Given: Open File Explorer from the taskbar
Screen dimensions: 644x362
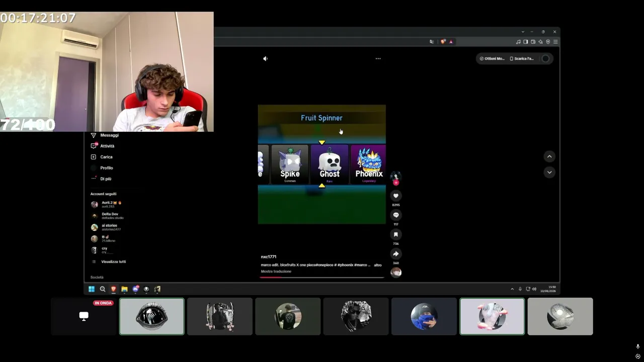Looking at the screenshot, I should 124,289.
